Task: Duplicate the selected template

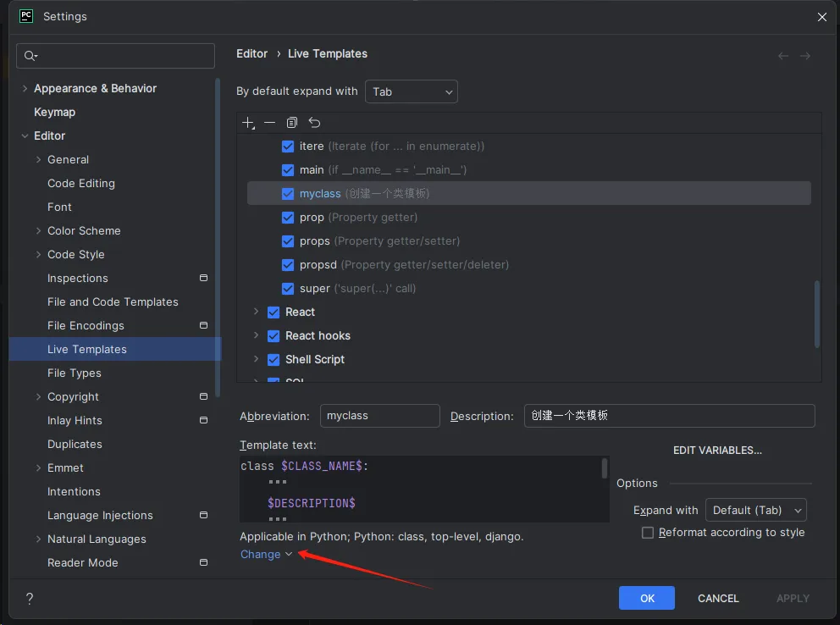Action: pyautogui.click(x=292, y=123)
